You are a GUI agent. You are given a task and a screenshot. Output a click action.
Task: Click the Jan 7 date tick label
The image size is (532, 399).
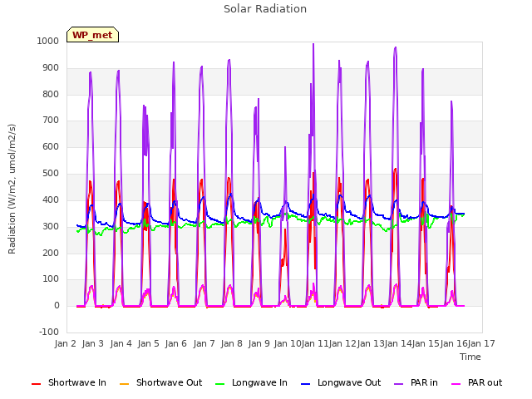click(204, 343)
